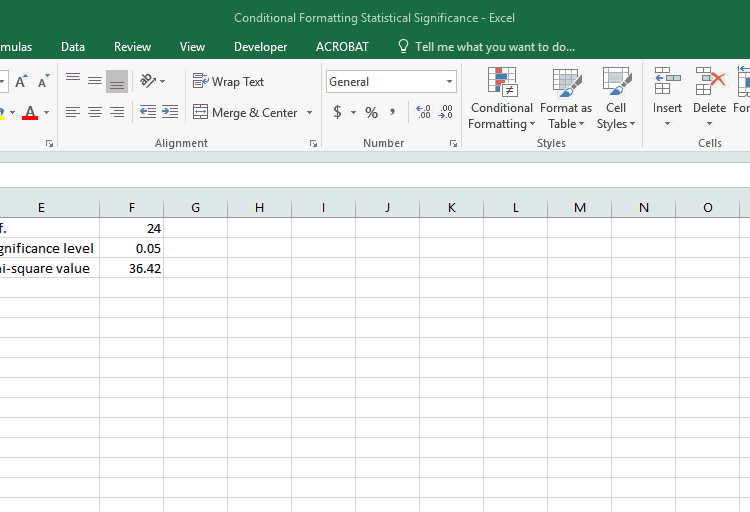750x512 pixels.
Task: Click the Delete cells icon
Action: pos(709,82)
